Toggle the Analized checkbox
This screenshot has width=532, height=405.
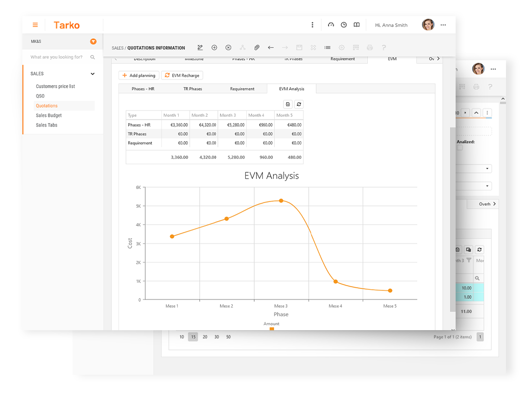click(x=460, y=147)
